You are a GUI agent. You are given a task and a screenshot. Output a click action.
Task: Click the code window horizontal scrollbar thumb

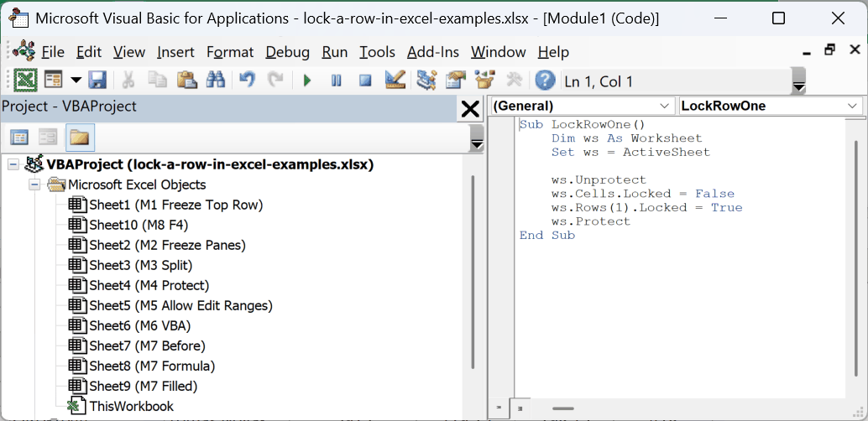(x=563, y=408)
